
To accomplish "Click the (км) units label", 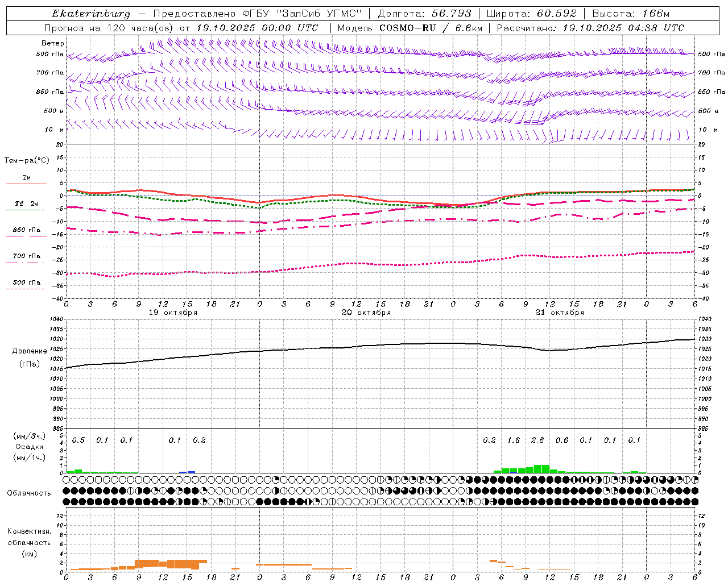I will tap(29, 554).
